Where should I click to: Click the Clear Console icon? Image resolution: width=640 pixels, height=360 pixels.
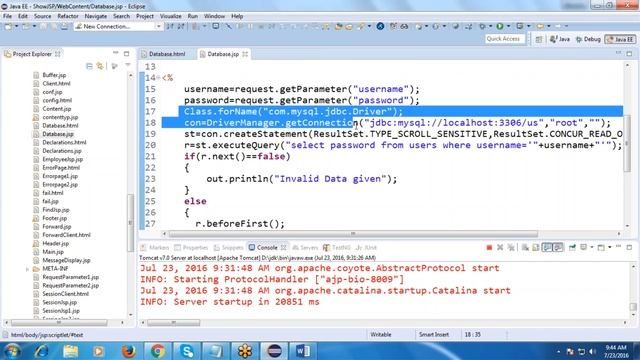click(x=525, y=247)
